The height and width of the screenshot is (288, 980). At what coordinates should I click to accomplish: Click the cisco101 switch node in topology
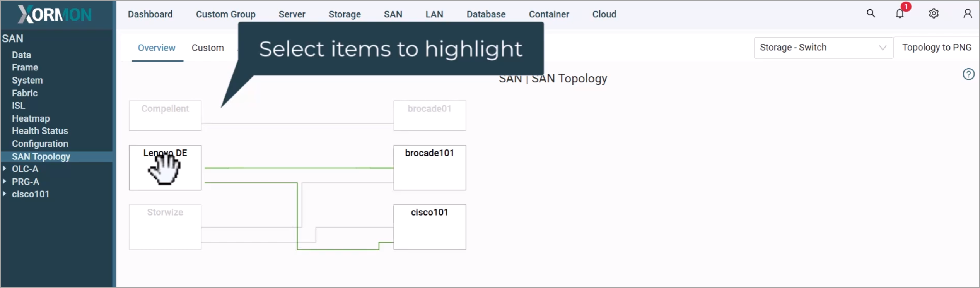tap(430, 227)
